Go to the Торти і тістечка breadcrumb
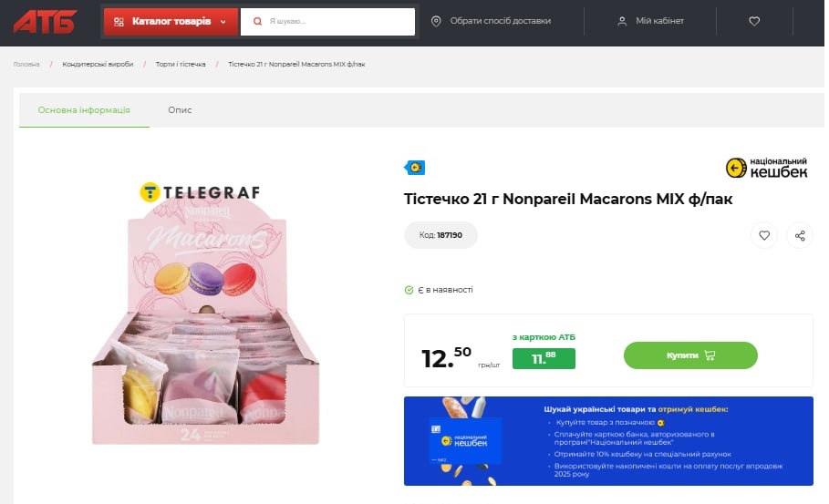The height and width of the screenshot is (504, 829). [181, 64]
